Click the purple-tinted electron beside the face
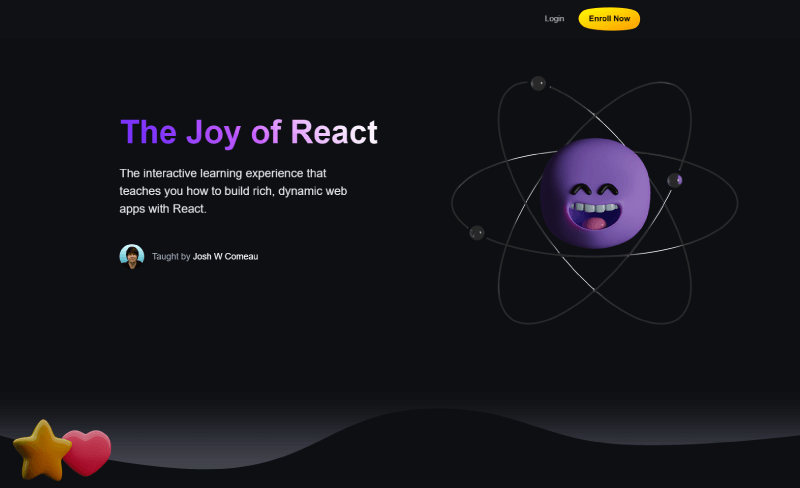 click(x=674, y=180)
